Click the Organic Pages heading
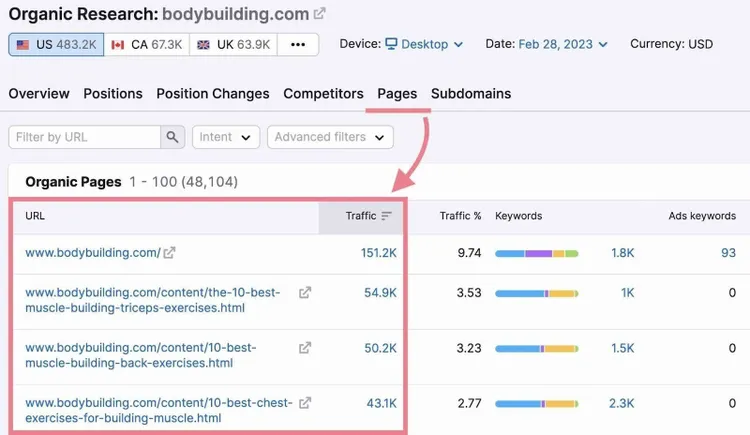Image resolution: width=750 pixels, height=435 pixels. click(73, 182)
